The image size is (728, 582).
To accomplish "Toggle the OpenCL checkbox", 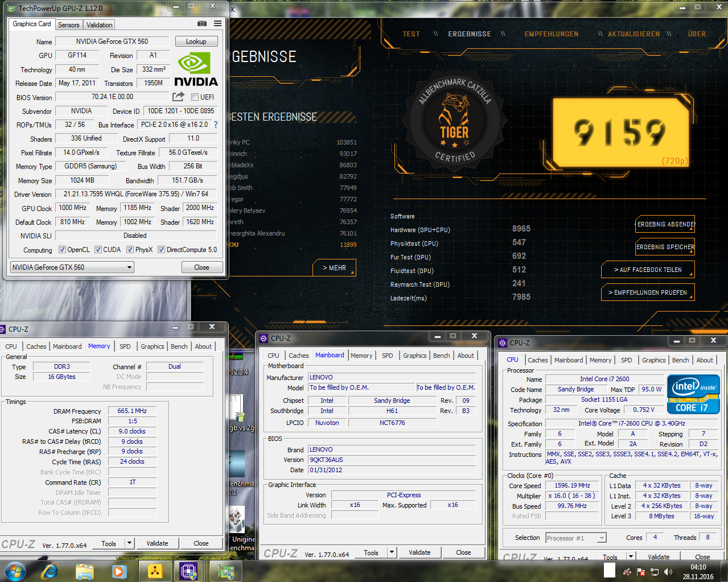I will coord(63,250).
